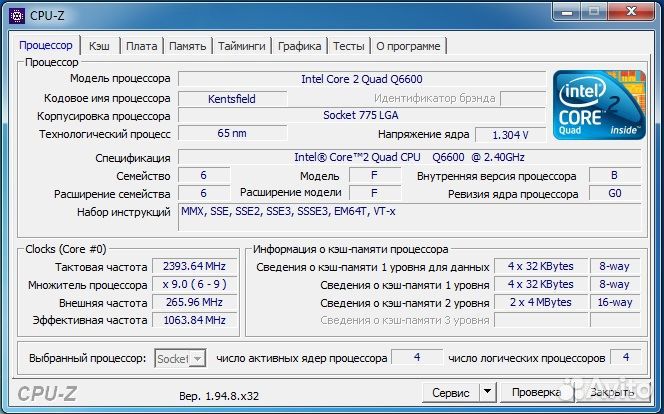Click the L1 data cache 4 x 32 KBytes value
This screenshot has width=664, height=414.
[541, 266]
